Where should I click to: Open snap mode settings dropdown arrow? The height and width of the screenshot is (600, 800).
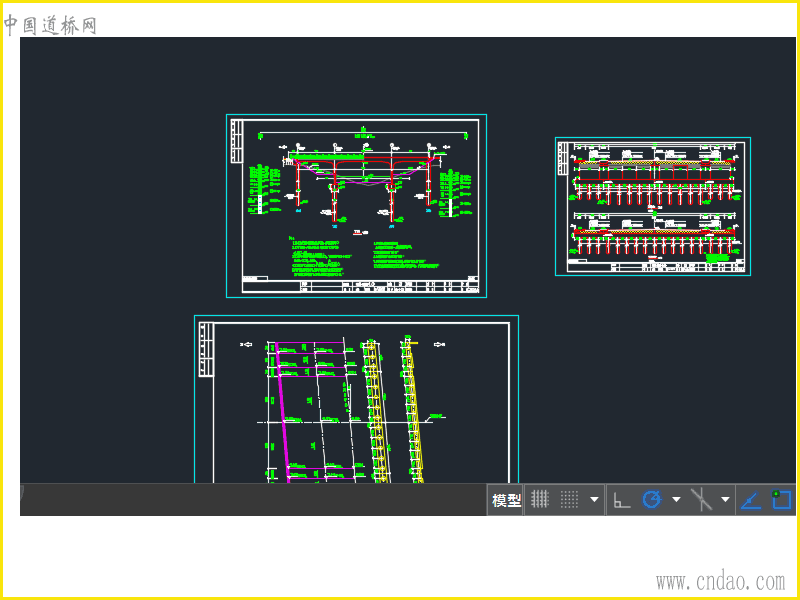595,500
